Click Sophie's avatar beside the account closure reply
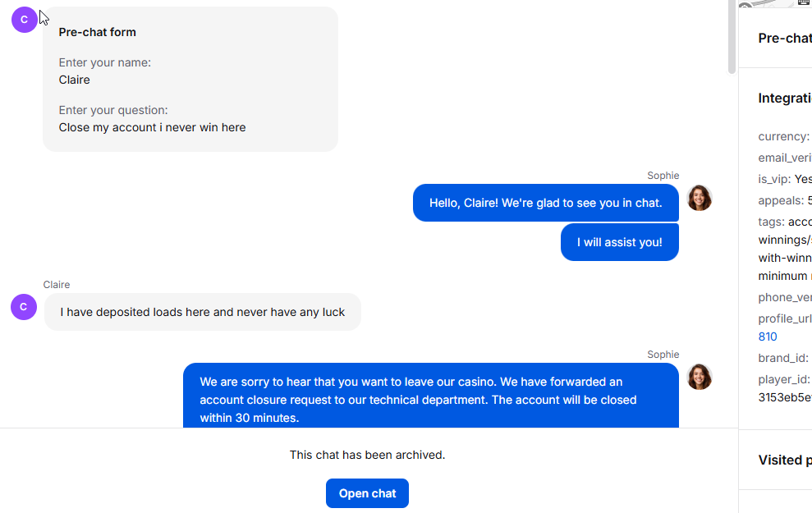 point(700,377)
